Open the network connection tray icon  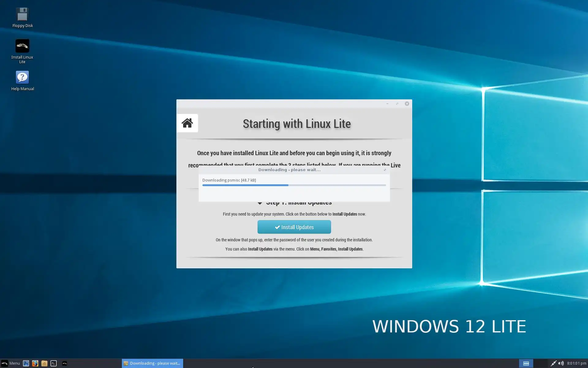[x=553, y=363]
